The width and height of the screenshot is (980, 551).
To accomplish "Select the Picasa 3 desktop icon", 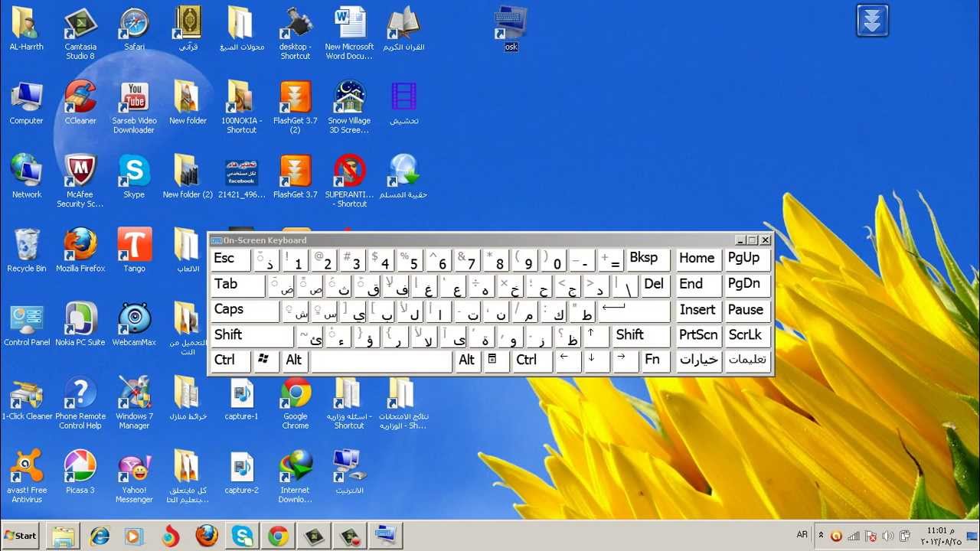I will (x=80, y=471).
